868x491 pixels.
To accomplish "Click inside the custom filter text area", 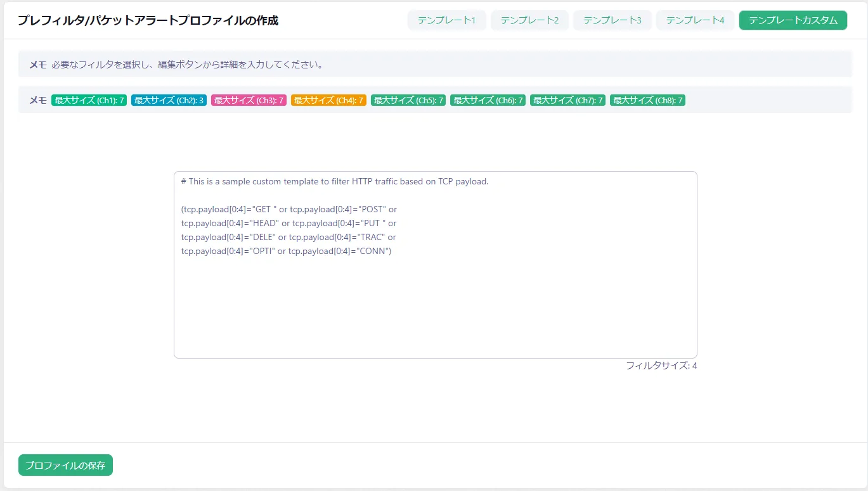I will pos(435,304).
